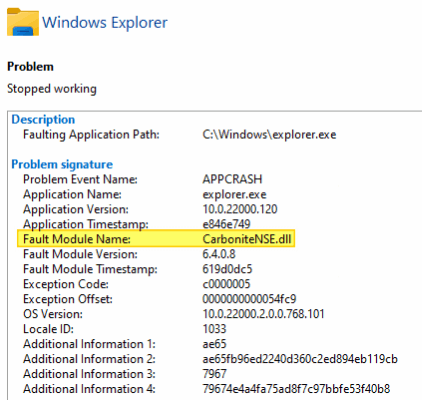
Task: Select the Fault Module Version label
Action: click(x=80, y=254)
